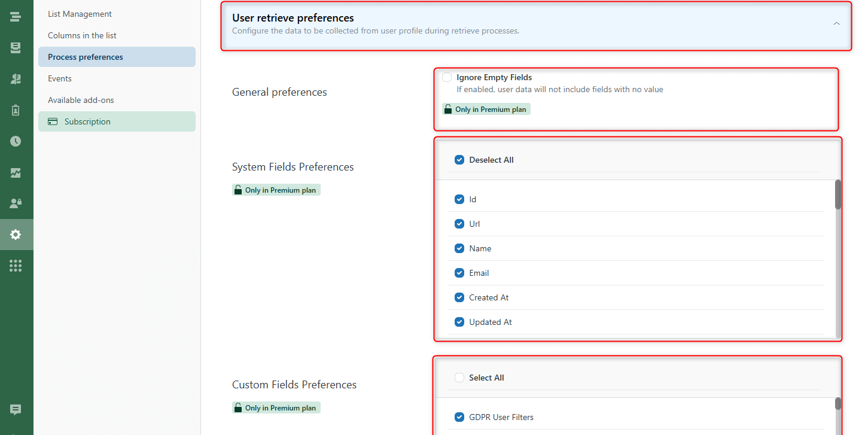Click the Only in Premium plan badge under Custom Fields

pyautogui.click(x=276, y=407)
